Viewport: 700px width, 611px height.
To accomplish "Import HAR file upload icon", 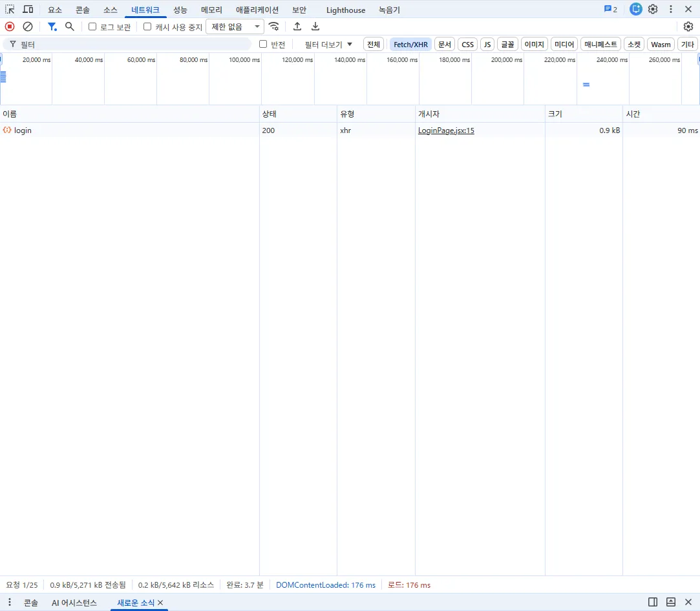I will click(297, 26).
